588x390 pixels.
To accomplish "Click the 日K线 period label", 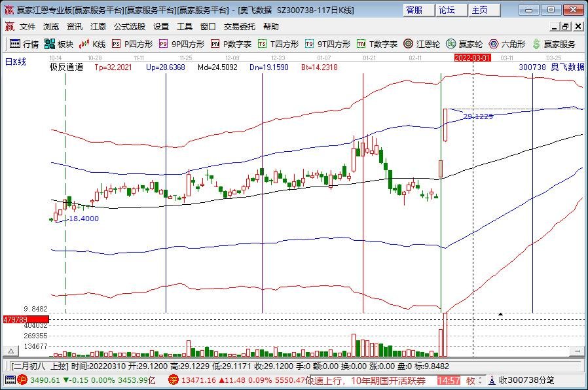I will [x=15, y=62].
